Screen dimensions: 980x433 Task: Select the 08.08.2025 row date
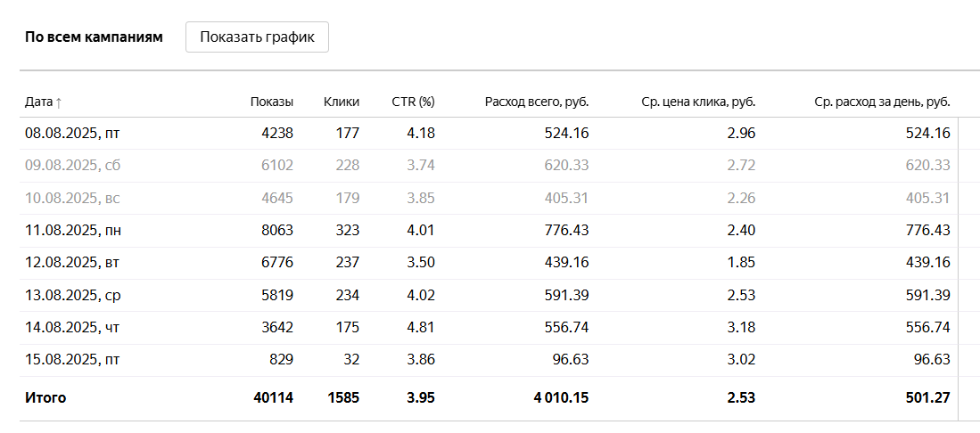click(x=72, y=134)
